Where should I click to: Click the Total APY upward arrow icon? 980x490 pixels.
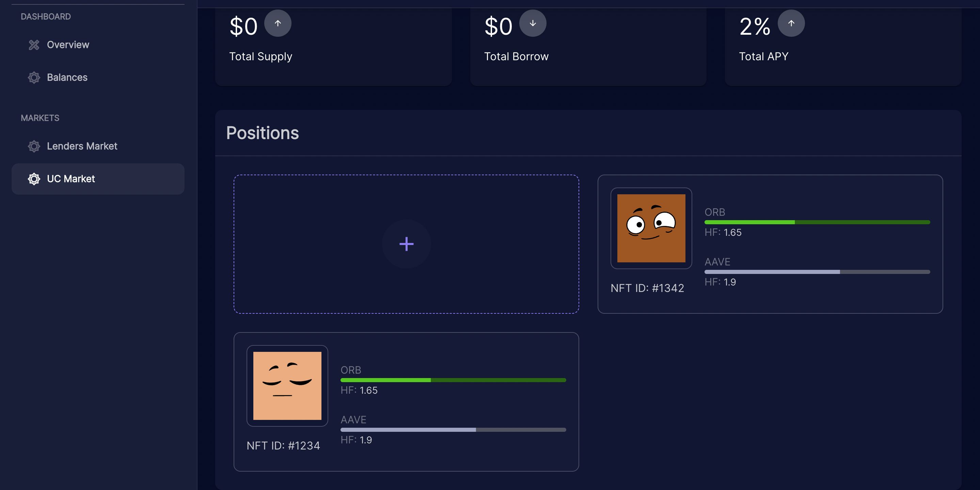[x=791, y=23]
